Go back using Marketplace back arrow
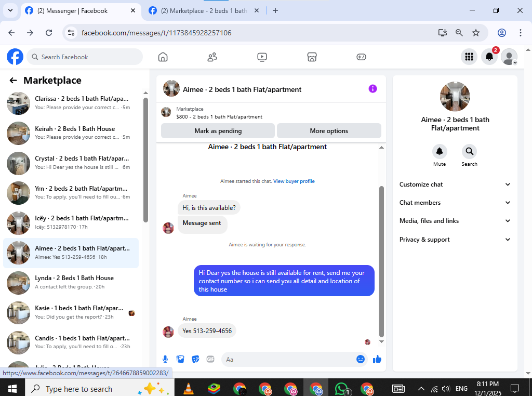This screenshot has width=532, height=396. tap(13, 81)
